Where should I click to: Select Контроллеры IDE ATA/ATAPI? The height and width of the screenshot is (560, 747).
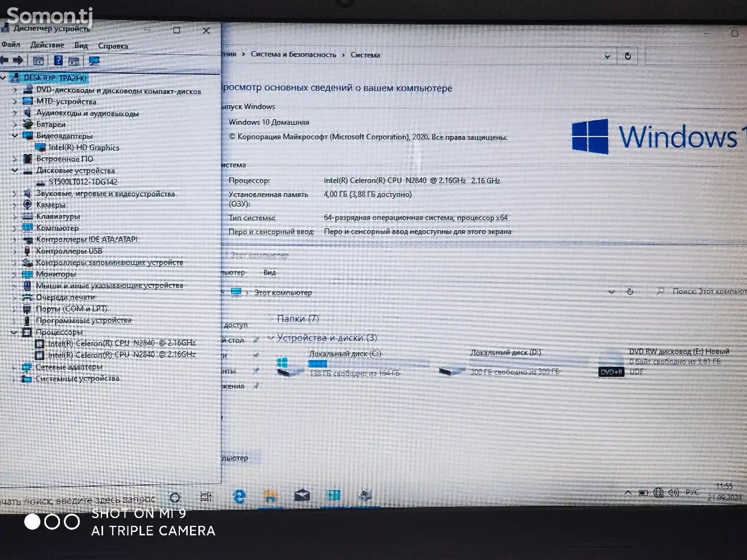pyautogui.click(x=86, y=239)
